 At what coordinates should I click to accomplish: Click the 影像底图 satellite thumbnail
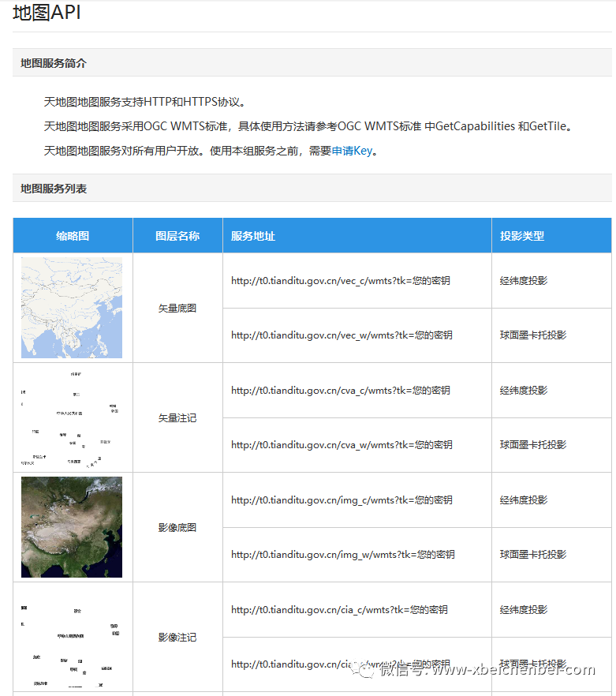72,527
